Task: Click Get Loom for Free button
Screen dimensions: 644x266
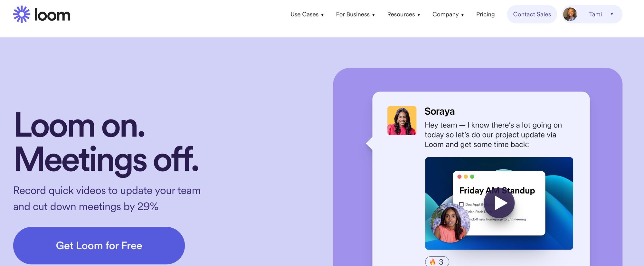Action: (99, 245)
